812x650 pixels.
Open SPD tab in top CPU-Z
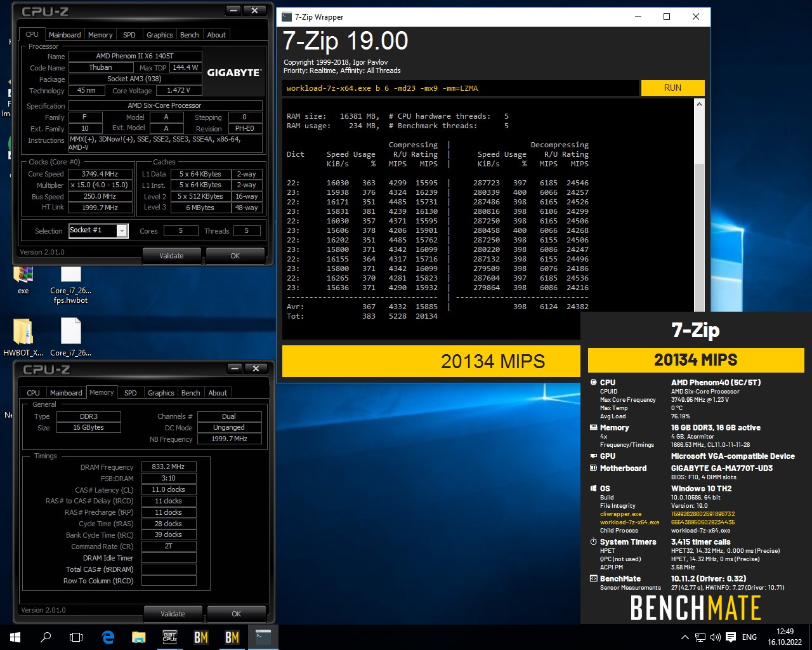point(129,35)
